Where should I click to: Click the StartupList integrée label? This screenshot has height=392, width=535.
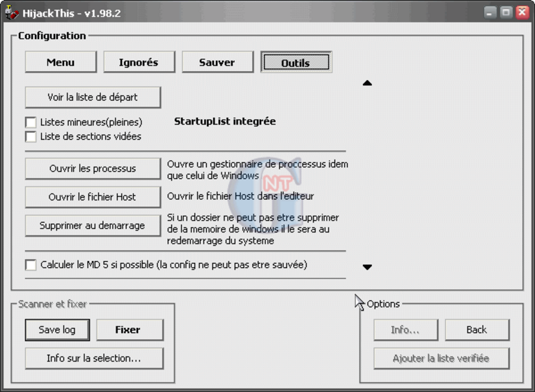pos(225,121)
